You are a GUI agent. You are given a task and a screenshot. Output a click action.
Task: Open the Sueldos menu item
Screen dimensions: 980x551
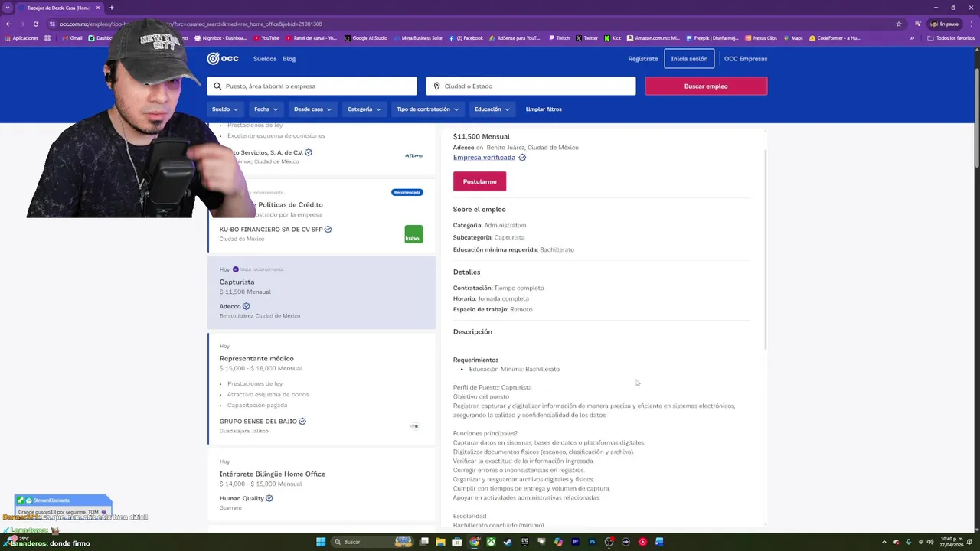pyautogui.click(x=265, y=59)
